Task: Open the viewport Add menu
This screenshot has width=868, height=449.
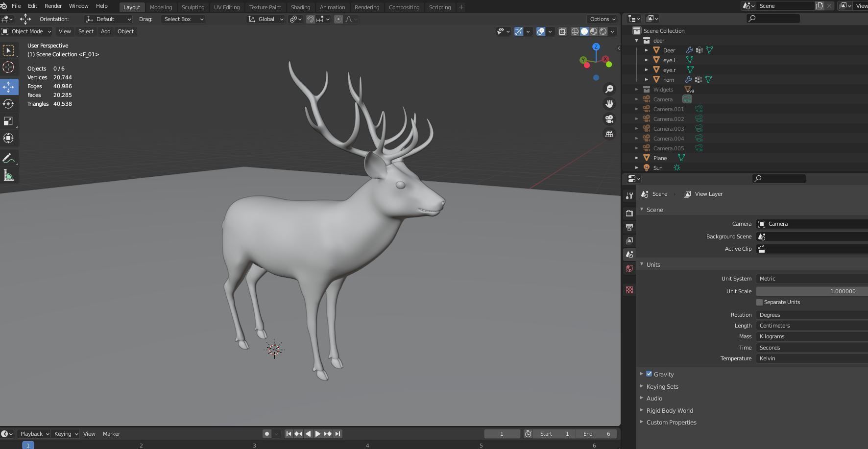Action: pos(105,31)
